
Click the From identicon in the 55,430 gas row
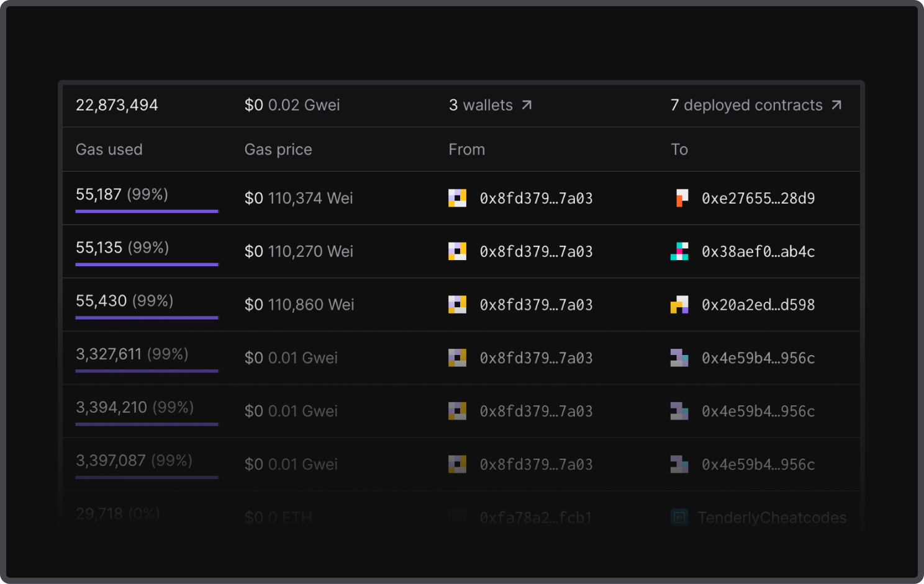[458, 305]
